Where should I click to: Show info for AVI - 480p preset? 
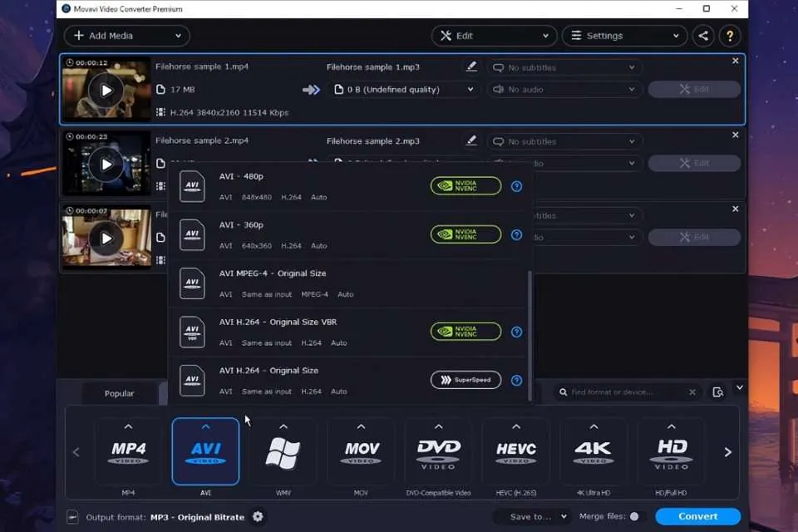tap(516, 186)
